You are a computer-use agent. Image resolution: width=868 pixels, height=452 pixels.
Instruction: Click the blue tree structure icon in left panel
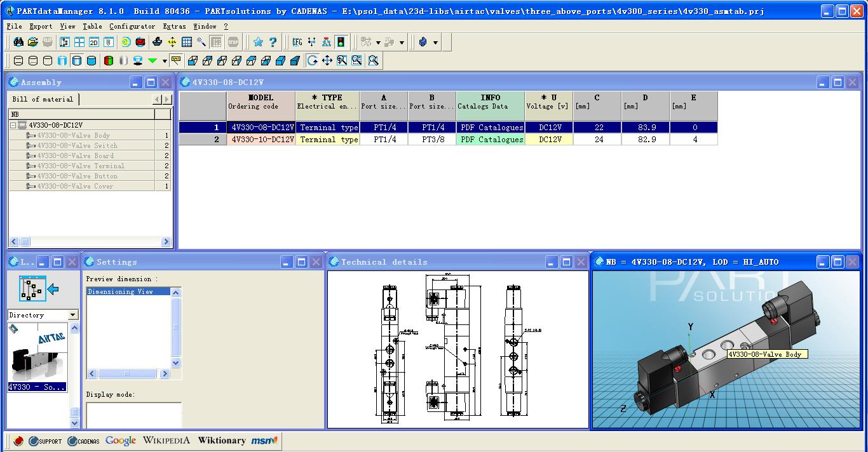[x=32, y=289]
